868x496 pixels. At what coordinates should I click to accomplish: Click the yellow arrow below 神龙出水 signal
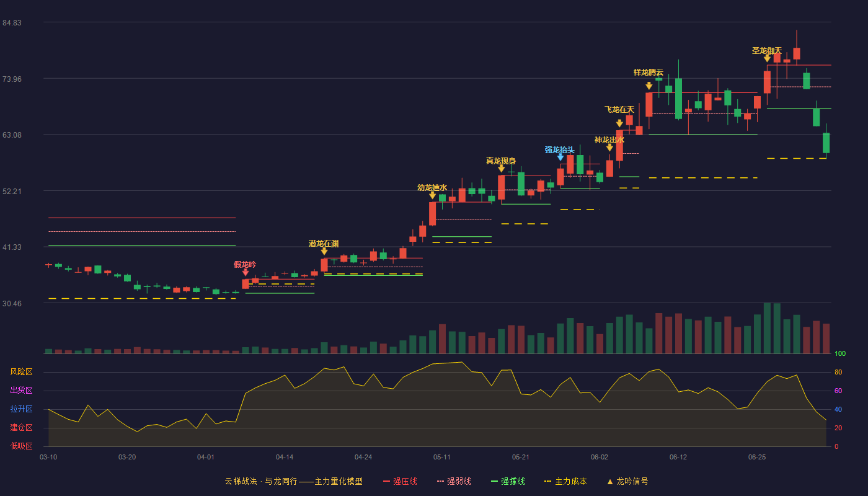tap(610, 148)
